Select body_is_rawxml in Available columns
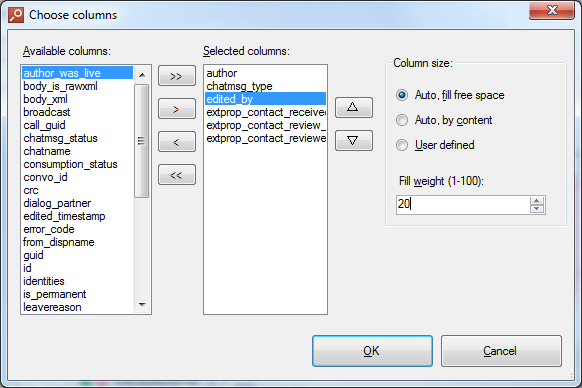The height and width of the screenshot is (388, 582). [x=77, y=86]
